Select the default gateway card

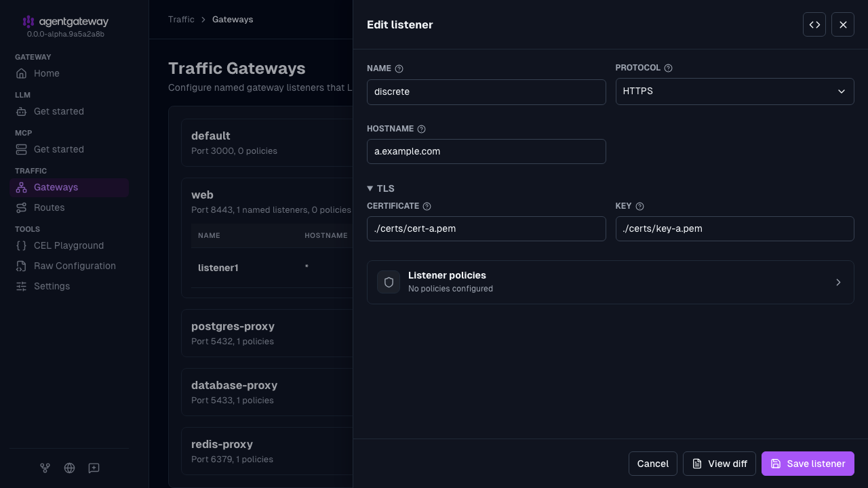point(267,142)
